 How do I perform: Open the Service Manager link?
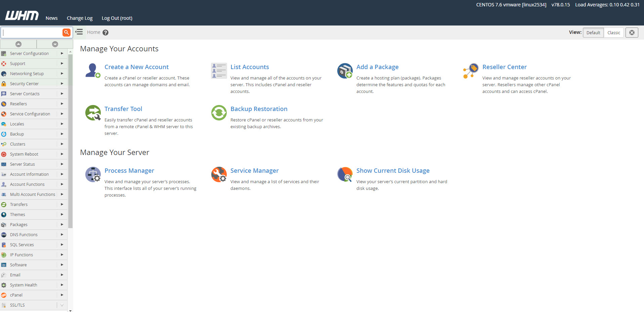click(254, 170)
